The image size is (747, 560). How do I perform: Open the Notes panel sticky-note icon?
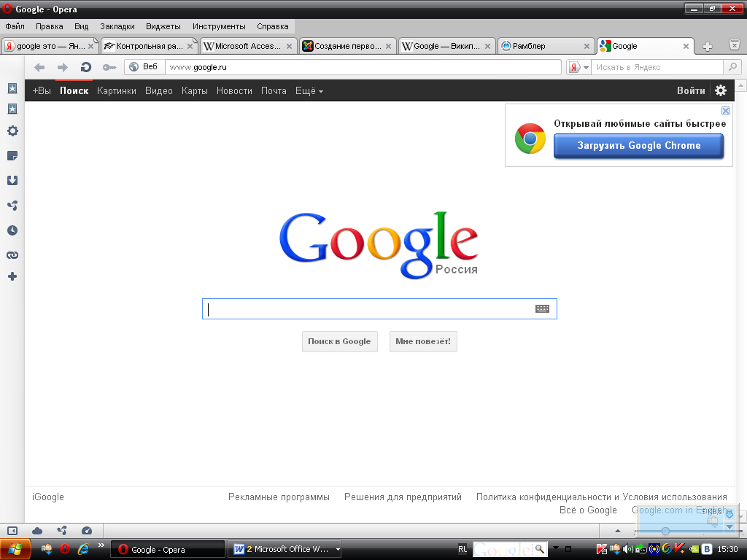click(12, 156)
